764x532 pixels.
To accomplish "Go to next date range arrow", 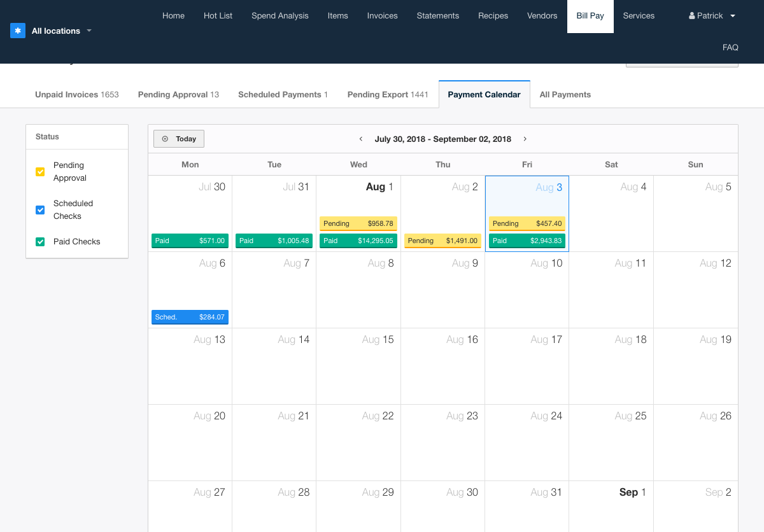I will [525, 139].
